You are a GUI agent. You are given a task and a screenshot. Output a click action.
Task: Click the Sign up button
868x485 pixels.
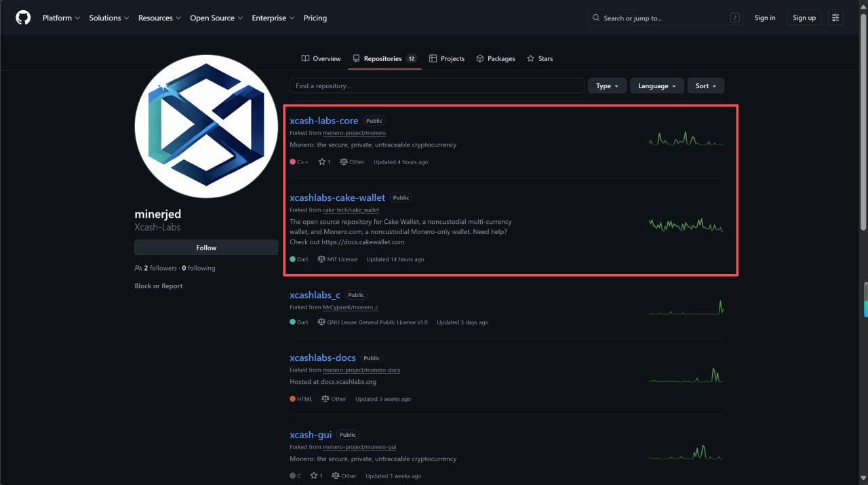(x=804, y=18)
